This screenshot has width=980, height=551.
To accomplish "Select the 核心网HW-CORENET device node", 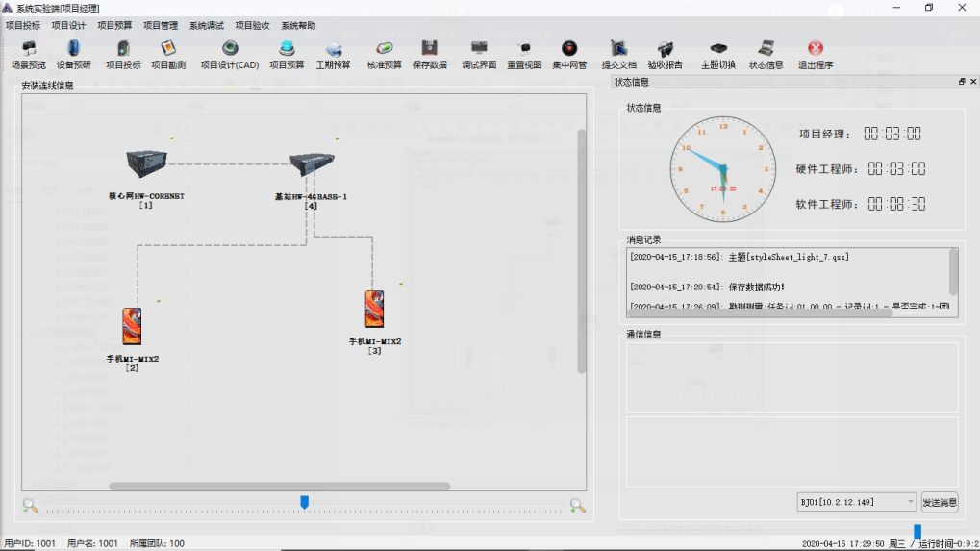I will [x=146, y=169].
